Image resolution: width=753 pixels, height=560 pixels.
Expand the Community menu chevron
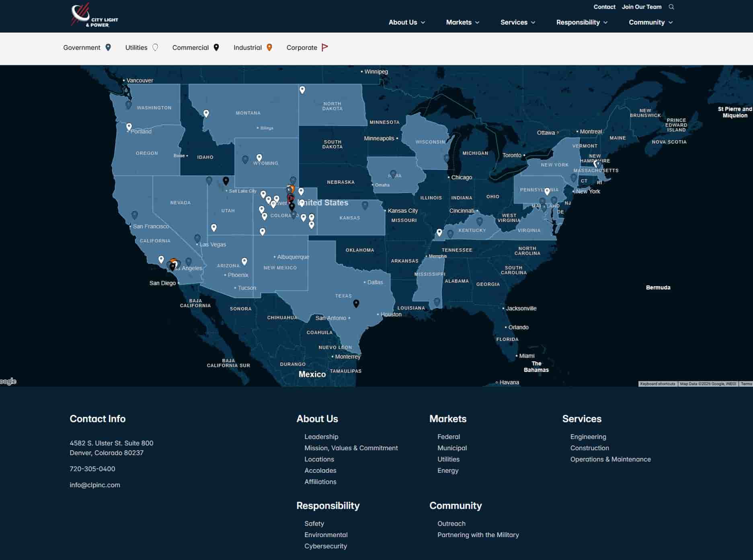(x=671, y=23)
